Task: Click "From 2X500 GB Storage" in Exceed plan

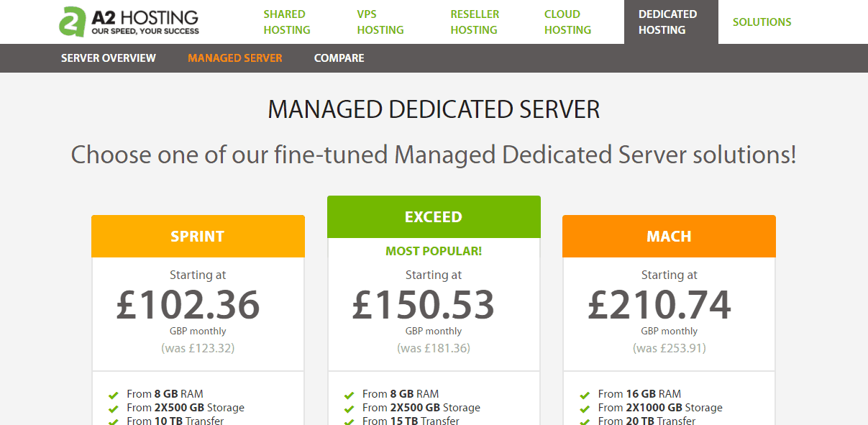Action: [421, 408]
